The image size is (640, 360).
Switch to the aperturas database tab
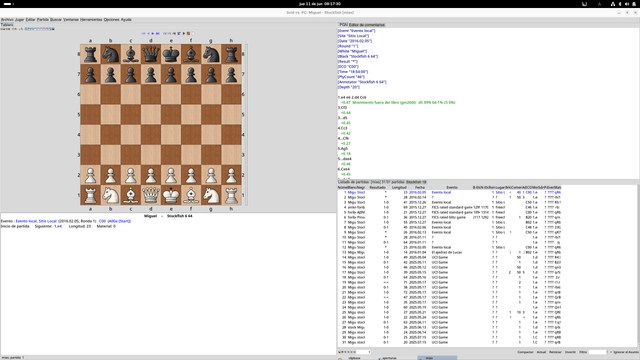(389, 358)
